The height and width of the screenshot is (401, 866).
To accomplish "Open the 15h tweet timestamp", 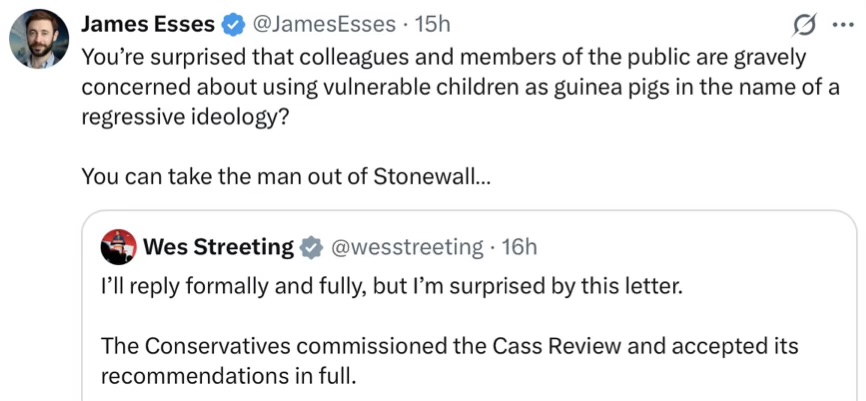I will coord(432,23).
